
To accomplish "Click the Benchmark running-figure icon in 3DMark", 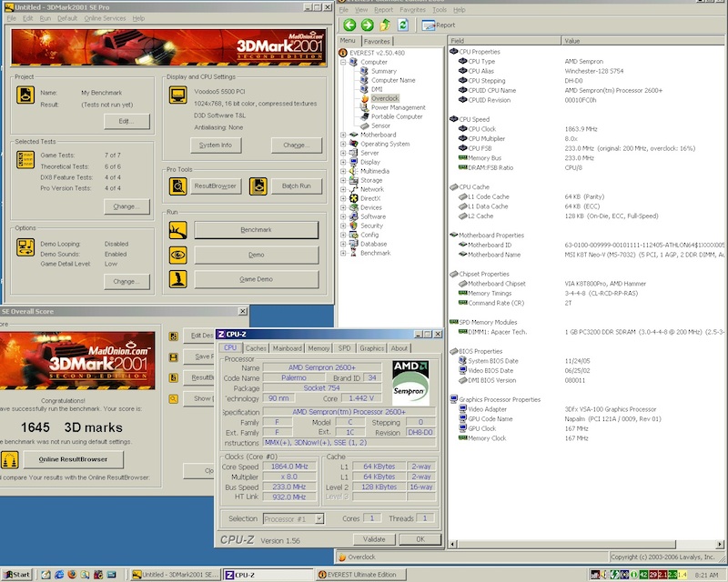I will [177, 230].
